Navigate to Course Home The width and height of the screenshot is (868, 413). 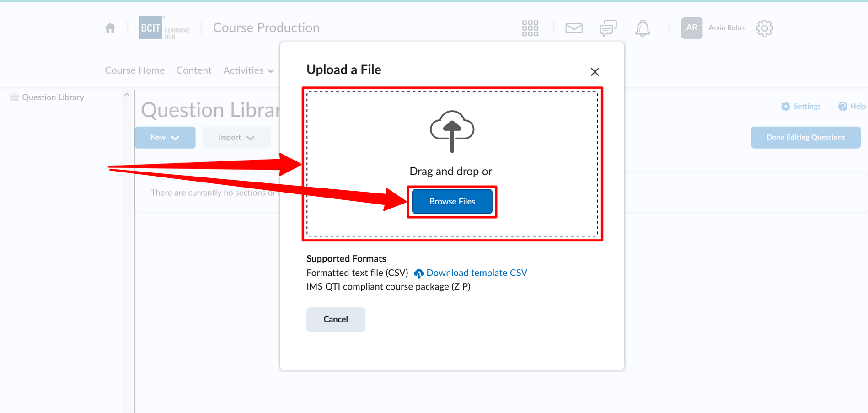[134, 70]
